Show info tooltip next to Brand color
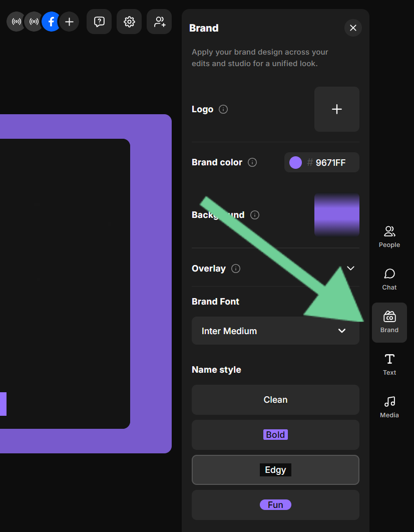The image size is (414, 532). pyautogui.click(x=252, y=162)
